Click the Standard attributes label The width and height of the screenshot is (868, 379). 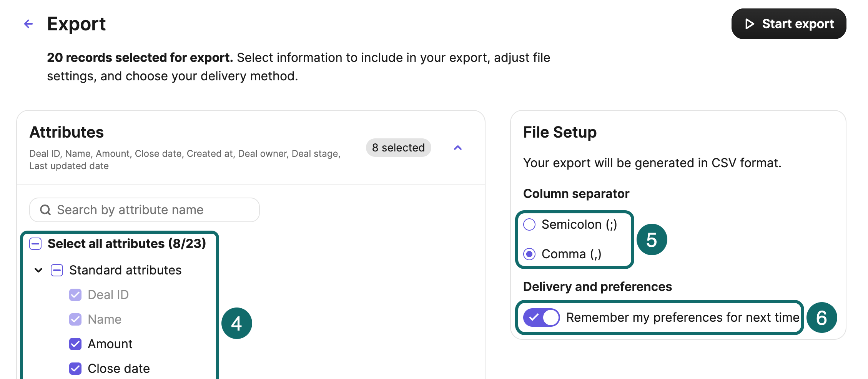(125, 270)
